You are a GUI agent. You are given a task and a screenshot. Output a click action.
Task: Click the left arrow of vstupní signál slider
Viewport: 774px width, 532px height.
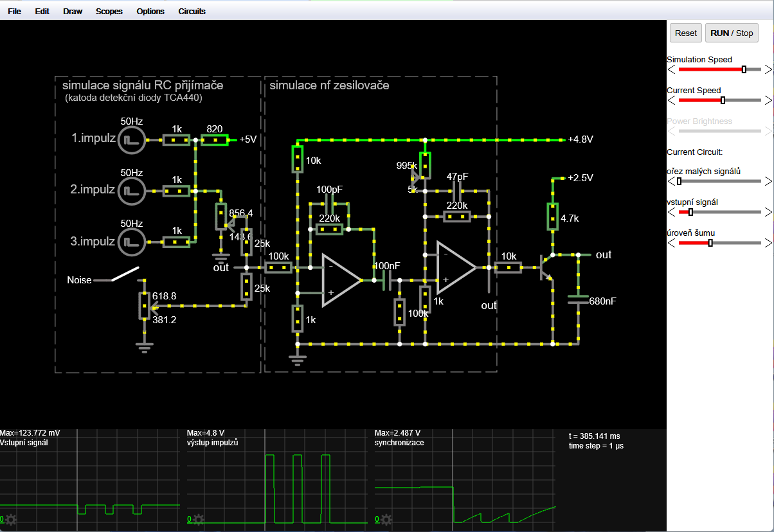point(670,213)
